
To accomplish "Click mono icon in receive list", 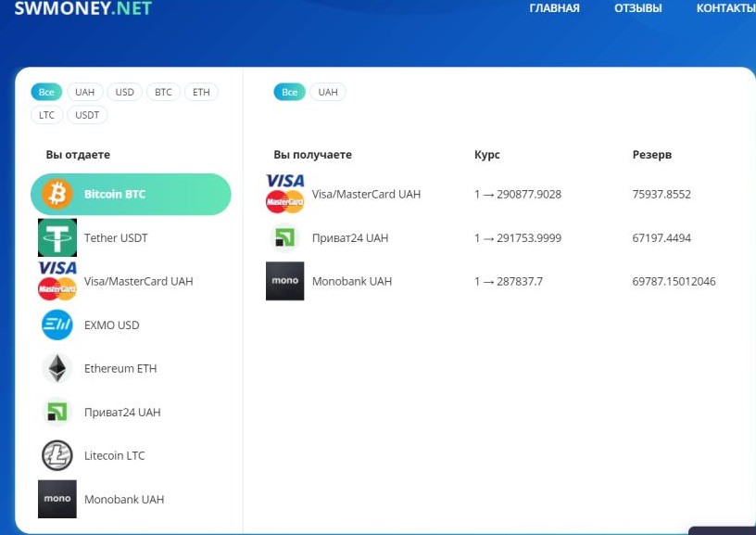I will tap(285, 281).
